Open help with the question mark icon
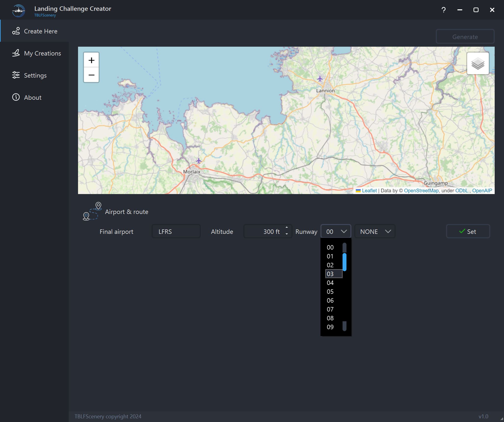Image resolution: width=504 pixels, height=422 pixels. [443, 10]
